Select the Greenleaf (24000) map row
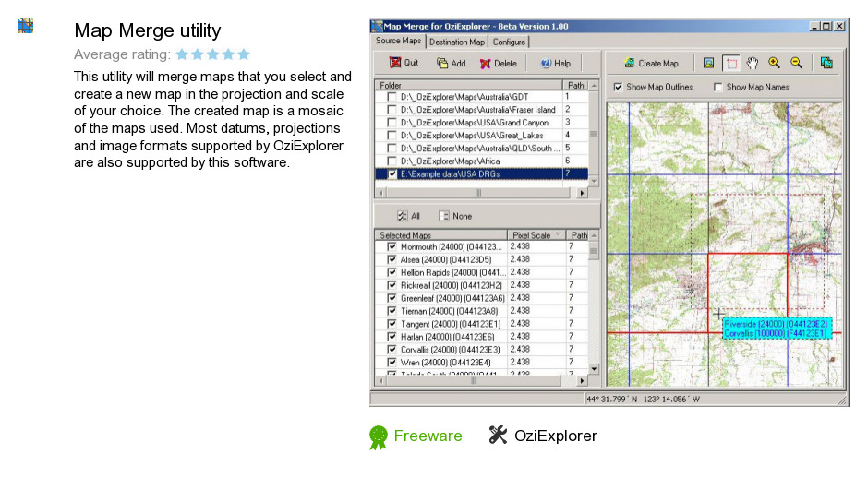868x478 pixels. 481,298
